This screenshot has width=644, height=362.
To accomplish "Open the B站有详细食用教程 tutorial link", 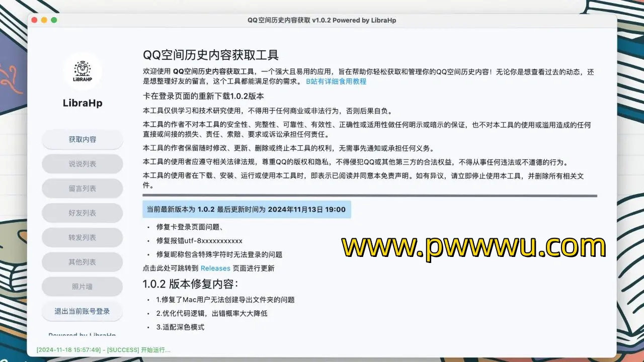I will click(x=336, y=81).
